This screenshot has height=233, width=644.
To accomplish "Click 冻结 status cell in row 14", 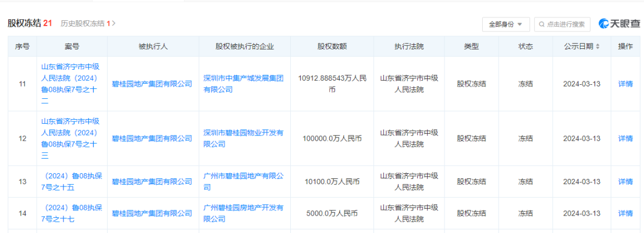I will pyautogui.click(x=525, y=213).
